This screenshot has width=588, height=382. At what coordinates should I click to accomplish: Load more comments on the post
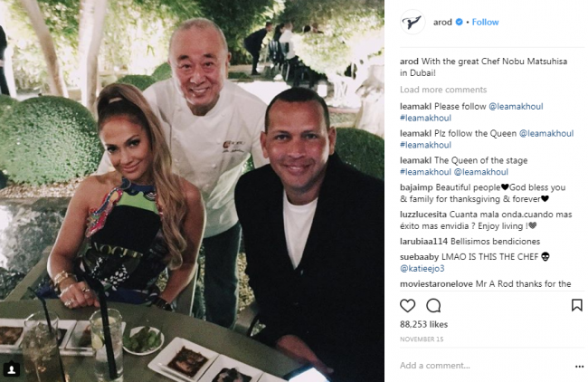pyautogui.click(x=443, y=90)
